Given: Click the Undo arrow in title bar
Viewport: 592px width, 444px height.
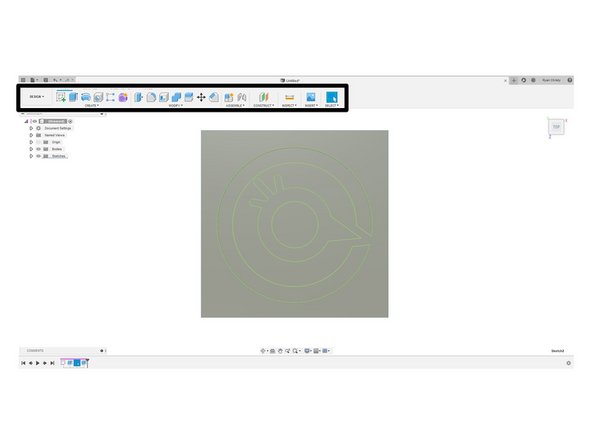Looking at the screenshot, I should 56,80.
